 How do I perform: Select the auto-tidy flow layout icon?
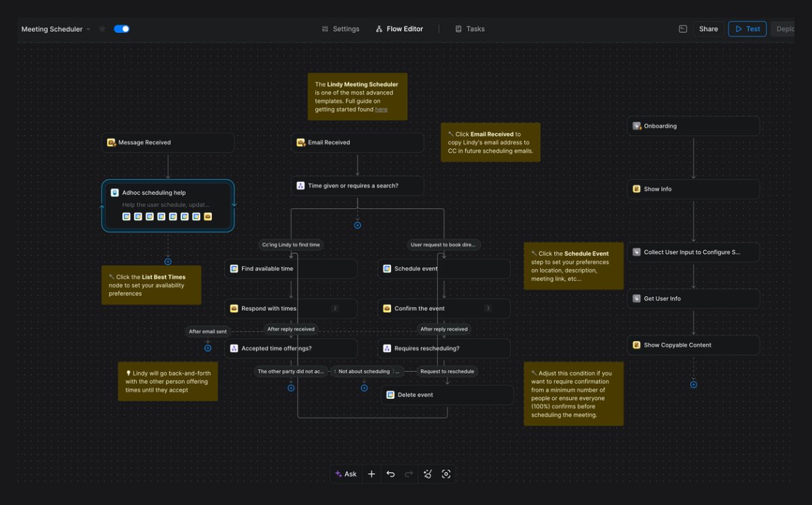(x=428, y=474)
